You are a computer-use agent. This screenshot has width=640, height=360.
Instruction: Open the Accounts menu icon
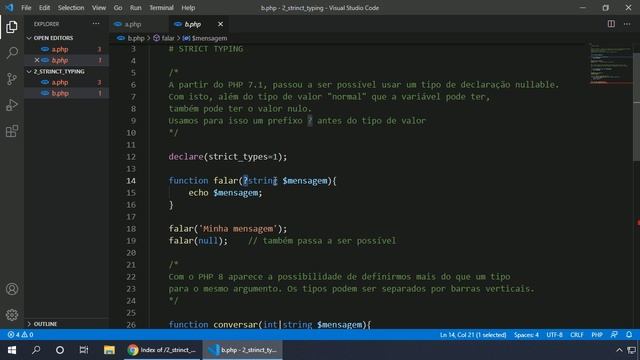12,289
